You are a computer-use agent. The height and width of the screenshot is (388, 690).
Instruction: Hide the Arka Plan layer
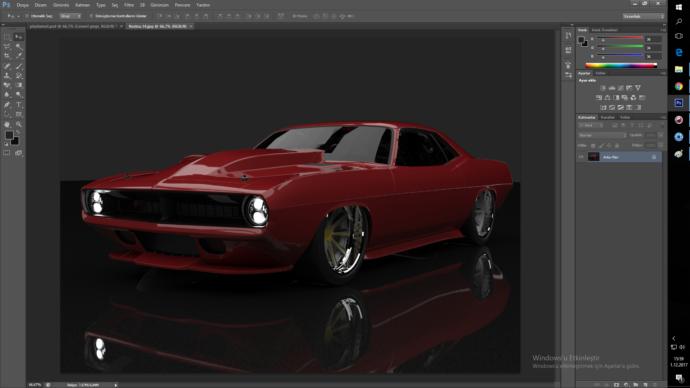(x=581, y=157)
